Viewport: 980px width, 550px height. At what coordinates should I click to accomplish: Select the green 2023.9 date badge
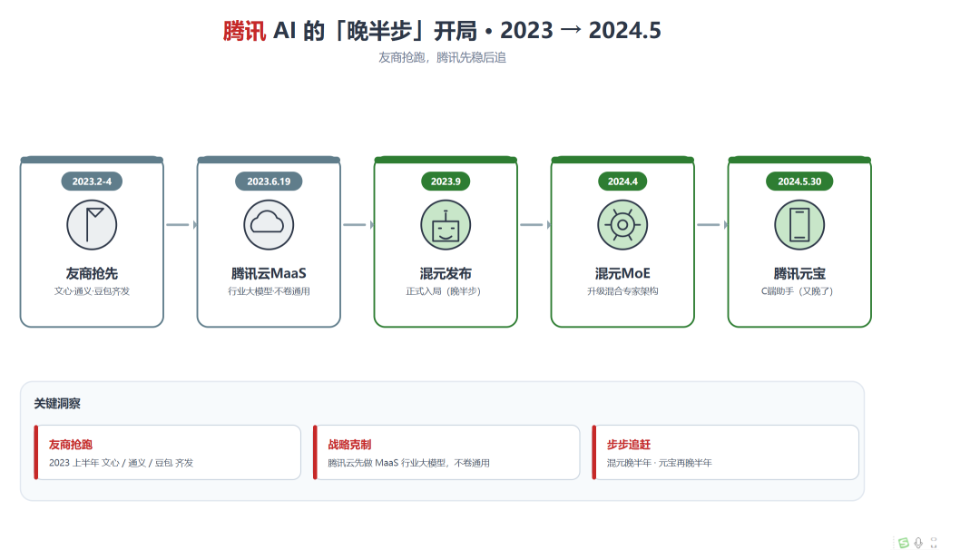pyautogui.click(x=446, y=182)
